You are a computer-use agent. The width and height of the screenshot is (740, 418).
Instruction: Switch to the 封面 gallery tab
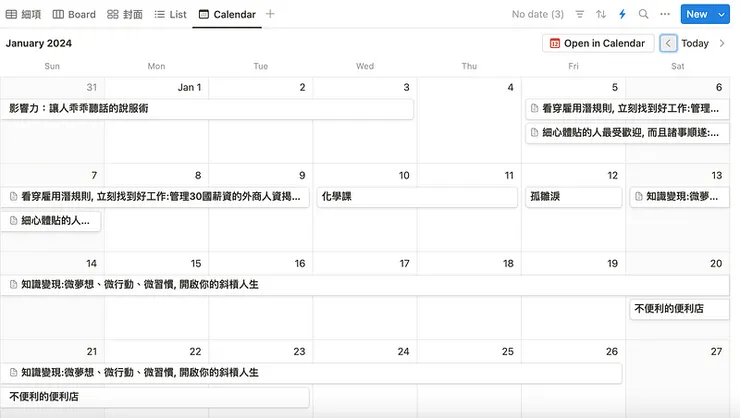click(125, 14)
